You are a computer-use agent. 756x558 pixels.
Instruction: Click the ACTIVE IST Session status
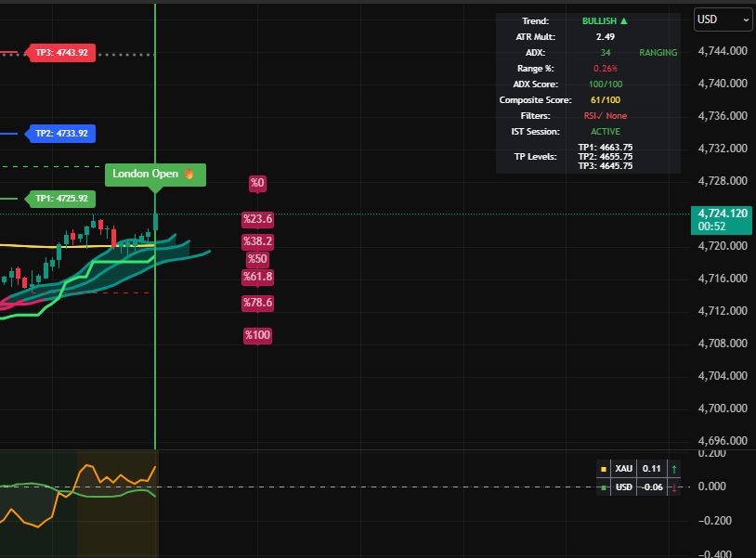606,132
